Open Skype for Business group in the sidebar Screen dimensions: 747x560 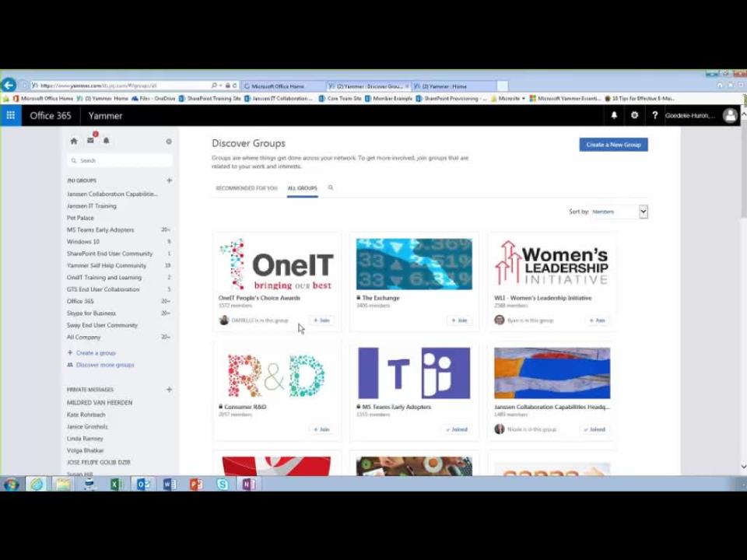pyautogui.click(x=92, y=313)
